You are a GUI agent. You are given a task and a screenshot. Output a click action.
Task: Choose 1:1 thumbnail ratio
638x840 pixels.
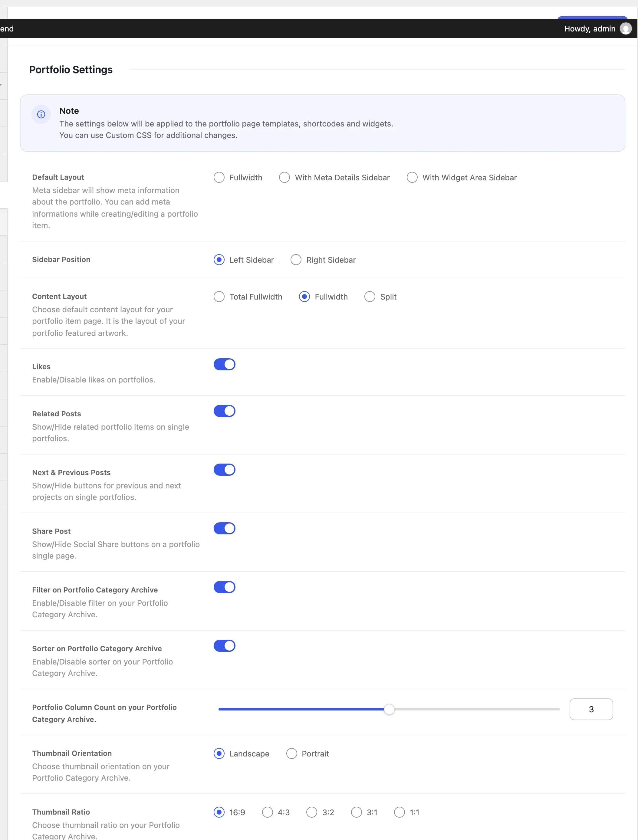[x=400, y=812]
